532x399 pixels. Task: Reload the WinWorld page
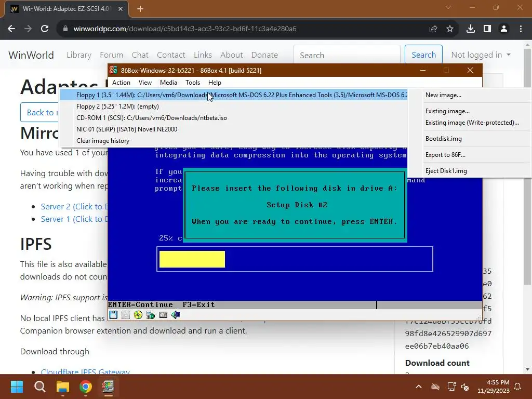[x=45, y=29]
